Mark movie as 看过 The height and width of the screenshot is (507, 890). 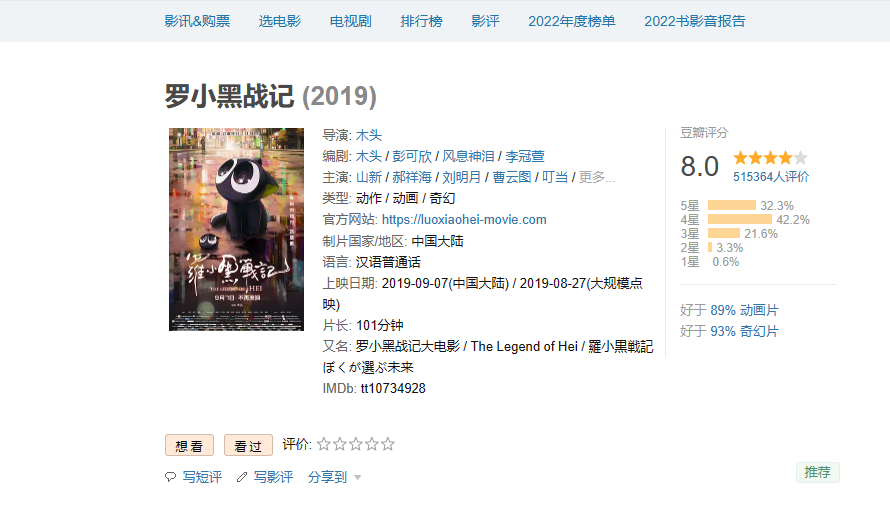(248, 445)
